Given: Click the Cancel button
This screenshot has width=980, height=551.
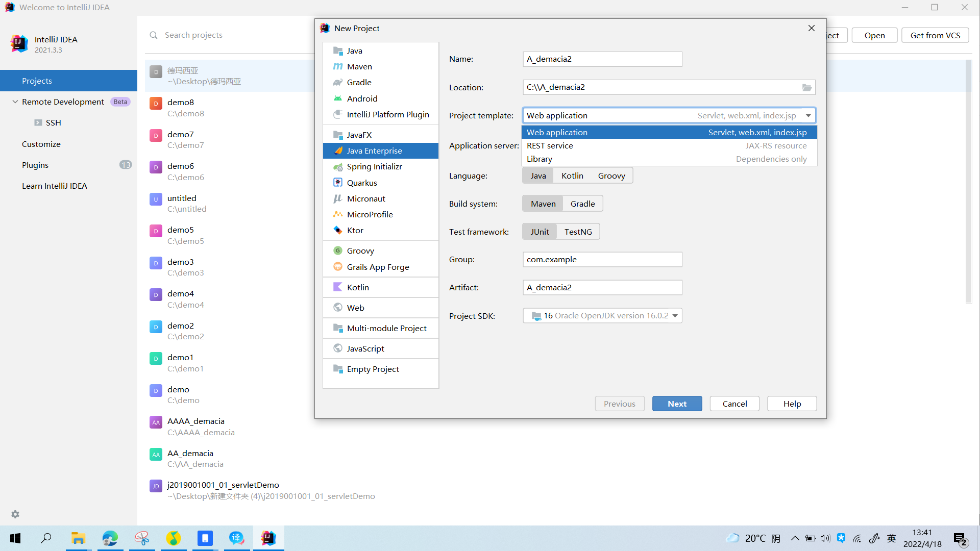Looking at the screenshot, I should point(734,404).
